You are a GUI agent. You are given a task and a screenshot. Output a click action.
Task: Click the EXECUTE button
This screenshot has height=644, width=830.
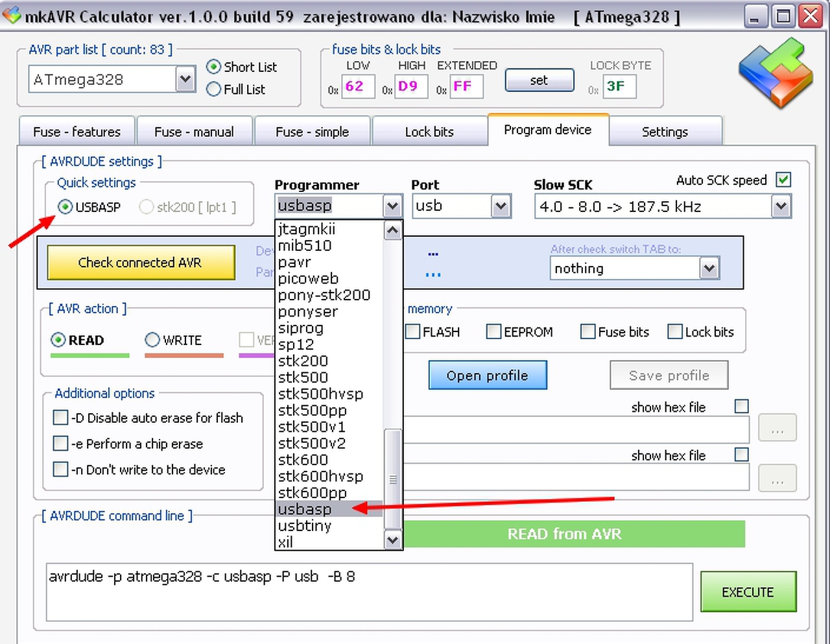coord(748,591)
